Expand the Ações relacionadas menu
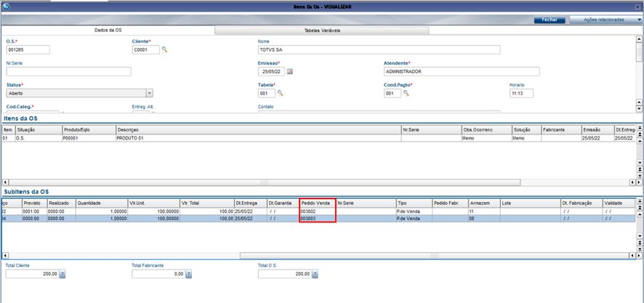Screen dimensions: 644x303 point(605,20)
